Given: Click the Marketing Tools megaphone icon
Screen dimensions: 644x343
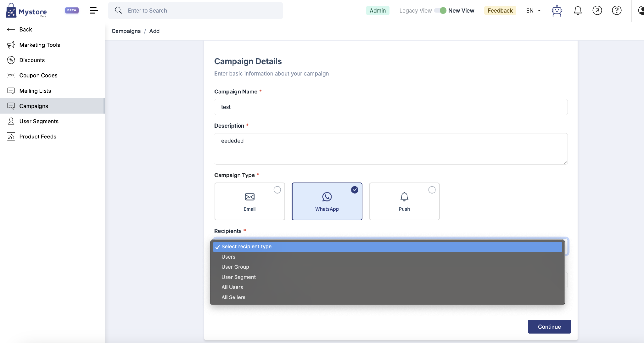Looking at the screenshot, I should [x=11, y=45].
